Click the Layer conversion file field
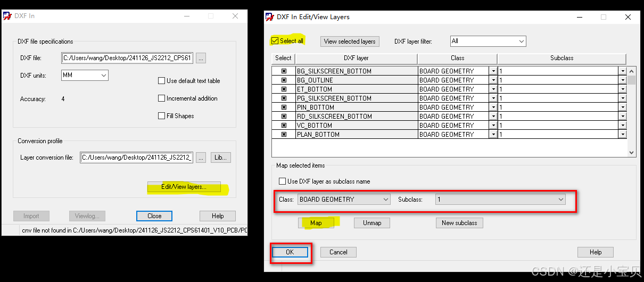 (x=136, y=157)
